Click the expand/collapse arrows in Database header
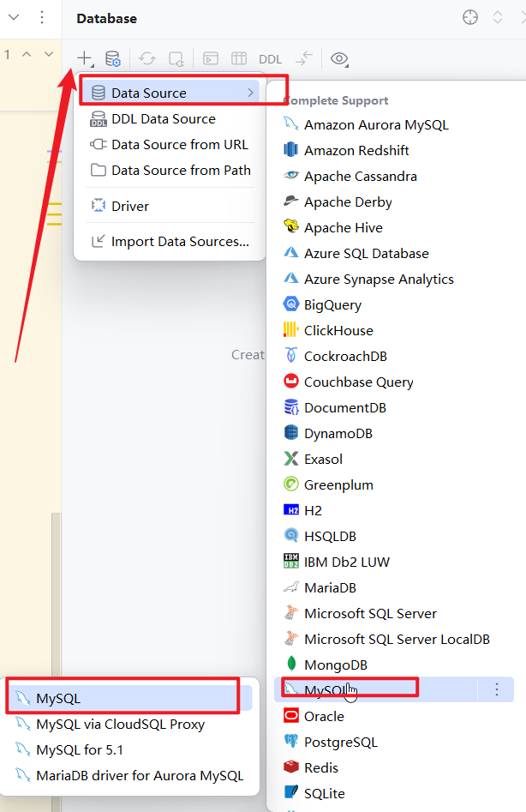The width and height of the screenshot is (526, 812). (498, 17)
